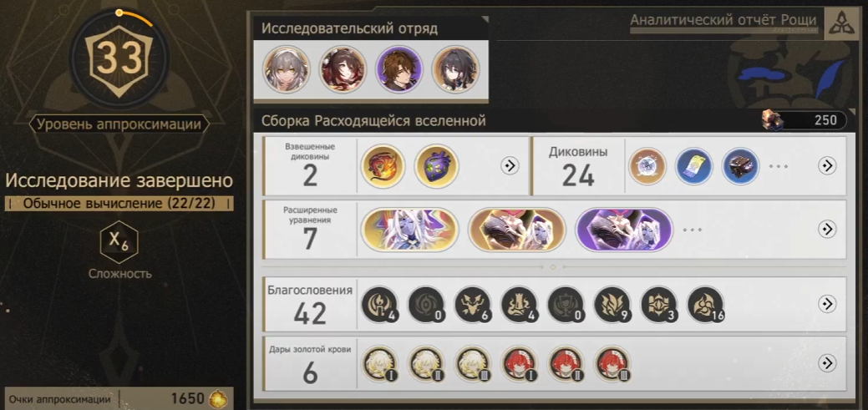This screenshot has width=868, height=410.
Task: Open Аналитический отчёт Рощи report
Action: (723, 21)
